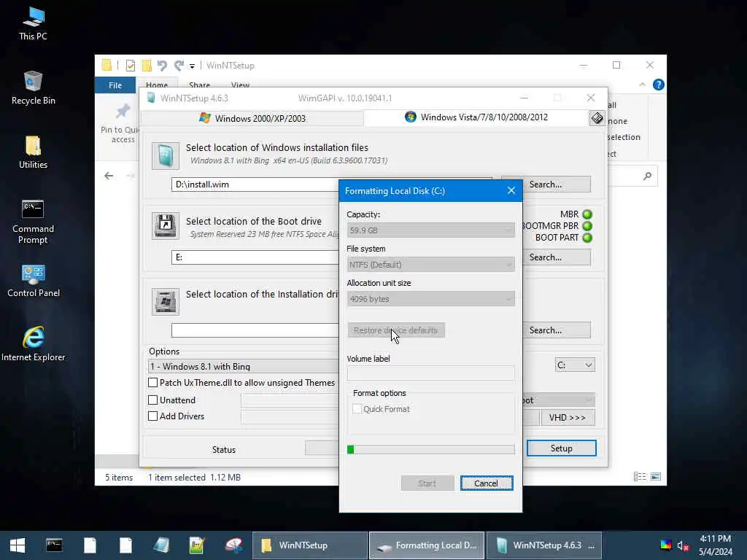Toggle the Unattend checkbox
747x560 pixels.
tap(153, 400)
